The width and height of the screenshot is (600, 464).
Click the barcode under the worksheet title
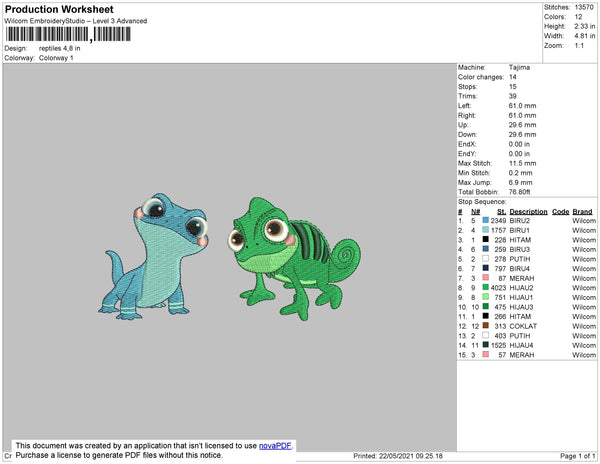pyautogui.click(x=68, y=34)
